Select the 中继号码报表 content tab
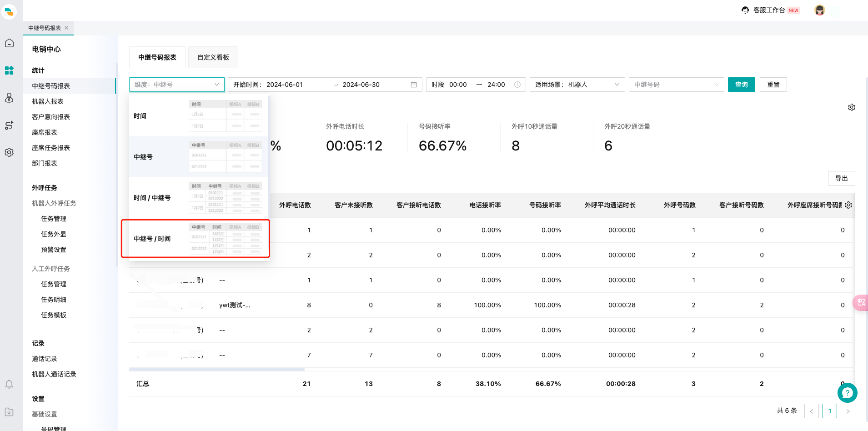The image size is (868, 431). click(x=157, y=57)
